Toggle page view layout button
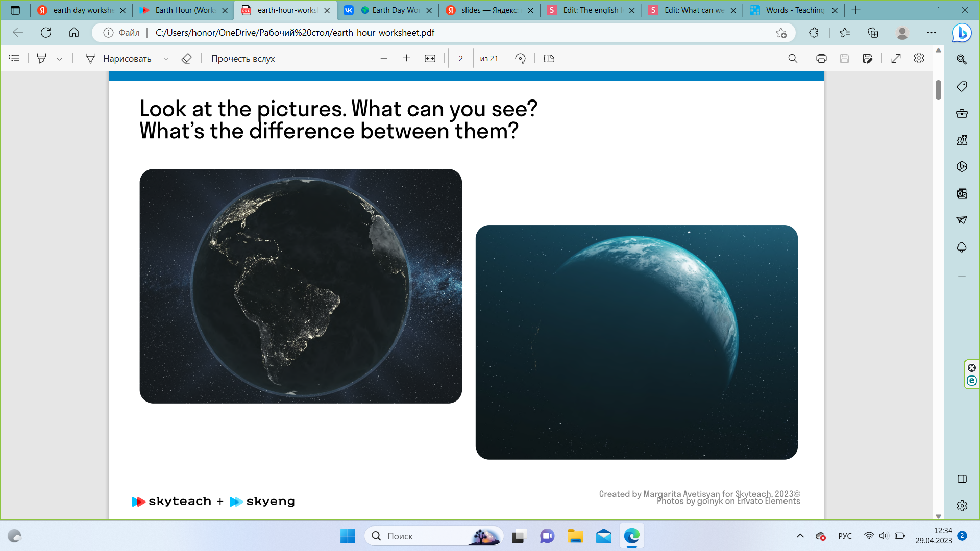980x551 pixels. (549, 59)
